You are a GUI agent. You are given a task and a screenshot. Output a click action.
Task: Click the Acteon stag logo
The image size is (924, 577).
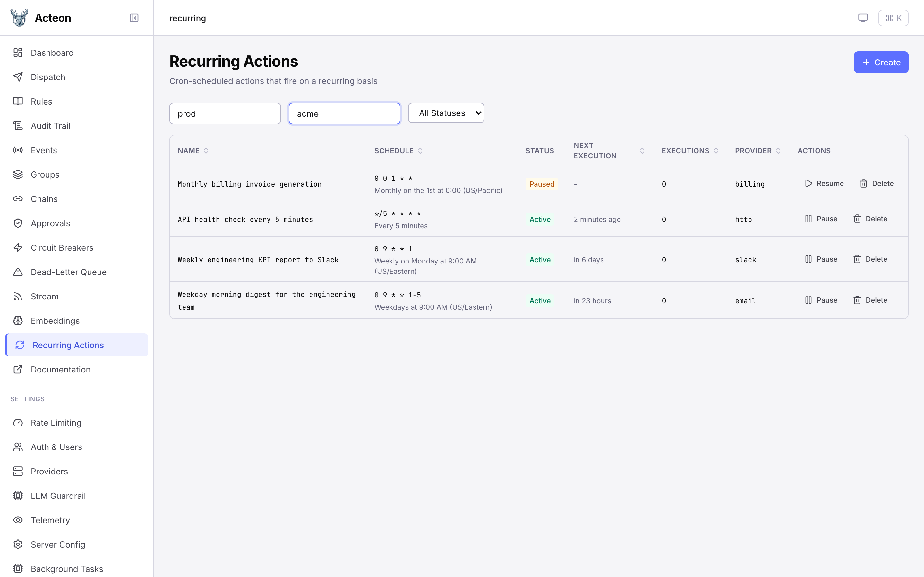coord(19,18)
